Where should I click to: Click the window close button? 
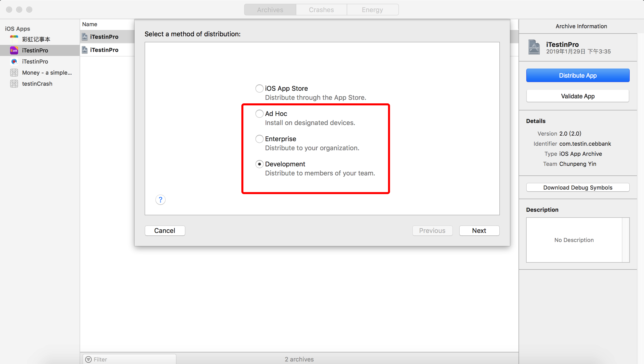pos(9,10)
